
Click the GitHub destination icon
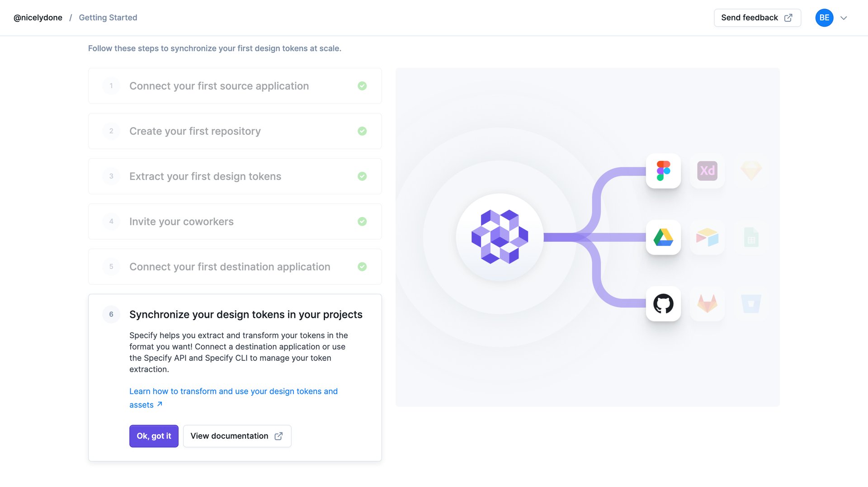point(663,304)
